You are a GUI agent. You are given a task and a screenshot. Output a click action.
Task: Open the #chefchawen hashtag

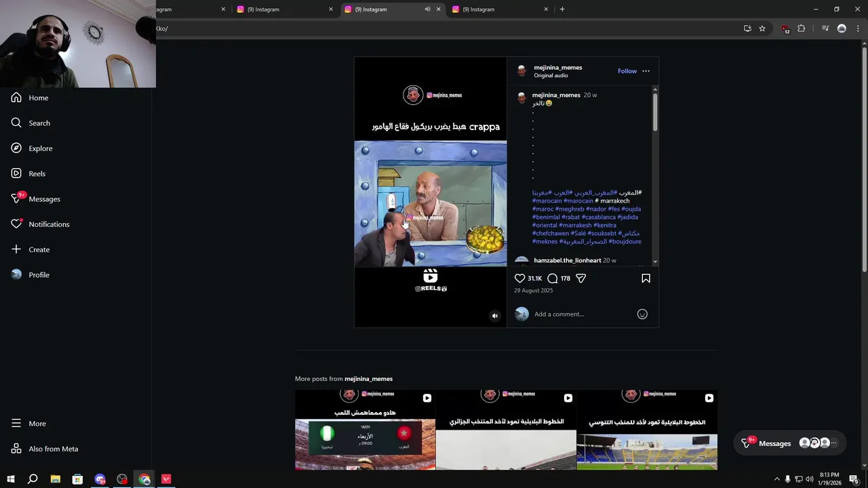551,233
